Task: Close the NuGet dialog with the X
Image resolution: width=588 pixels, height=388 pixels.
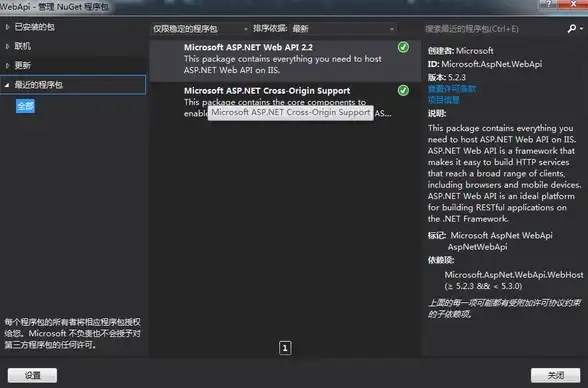Action: tap(573, 4)
